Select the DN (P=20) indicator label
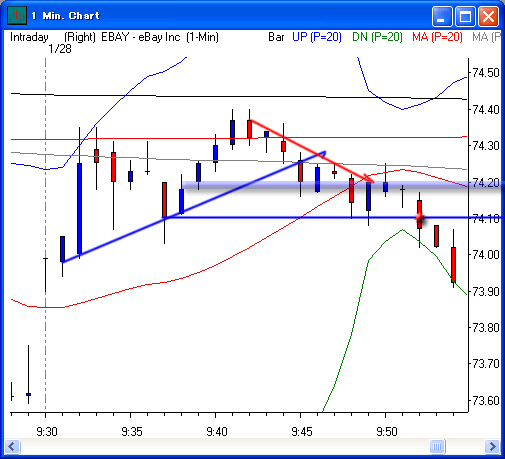Image resolution: width=505 pixels, height=459 pixels. 377,37
